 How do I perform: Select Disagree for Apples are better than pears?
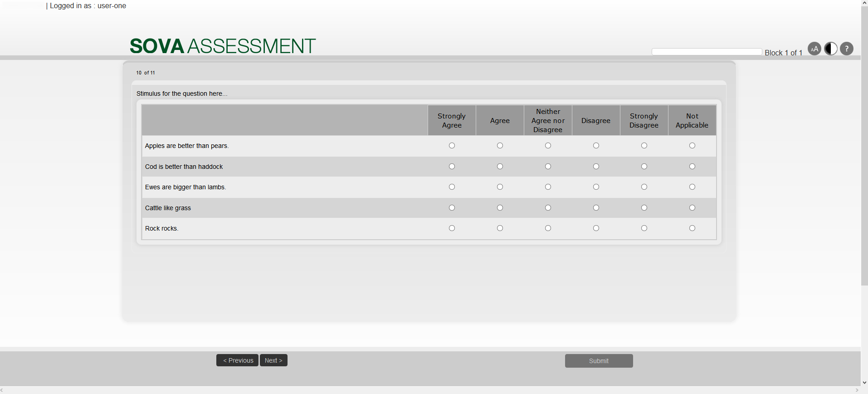tap(596, 146)
